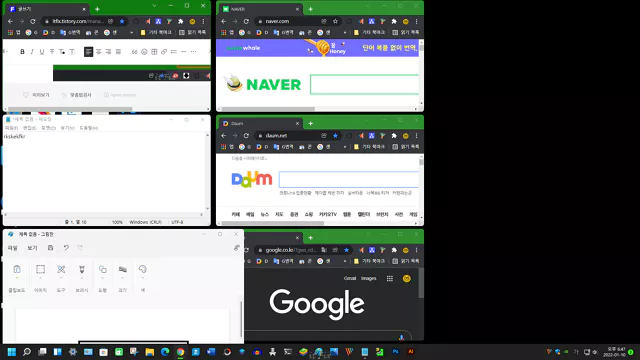Image resolution: width=640 pixels, height=360 pixels.
Task: Open the Gmail link on the Google page
Action: coord(350,278)
